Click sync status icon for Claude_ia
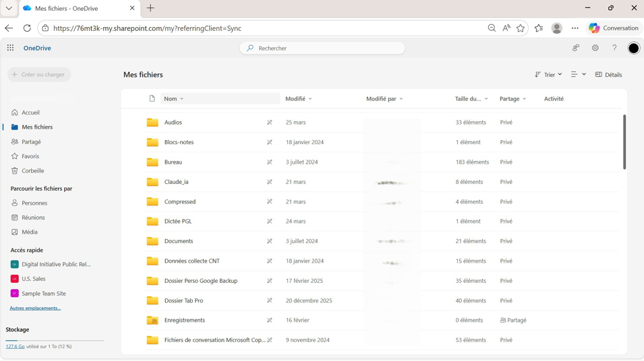The image size is (644, 361). (270, 182)
